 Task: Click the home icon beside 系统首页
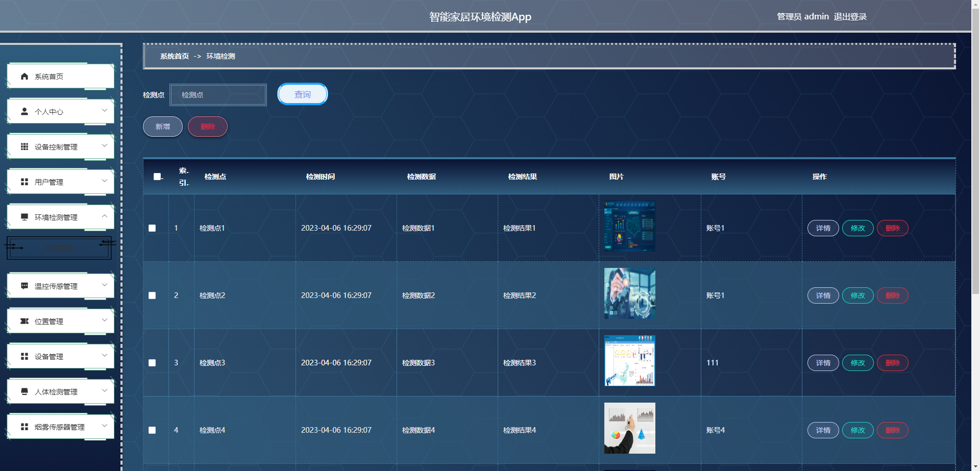pyautogui.click(x=23, y=76)
